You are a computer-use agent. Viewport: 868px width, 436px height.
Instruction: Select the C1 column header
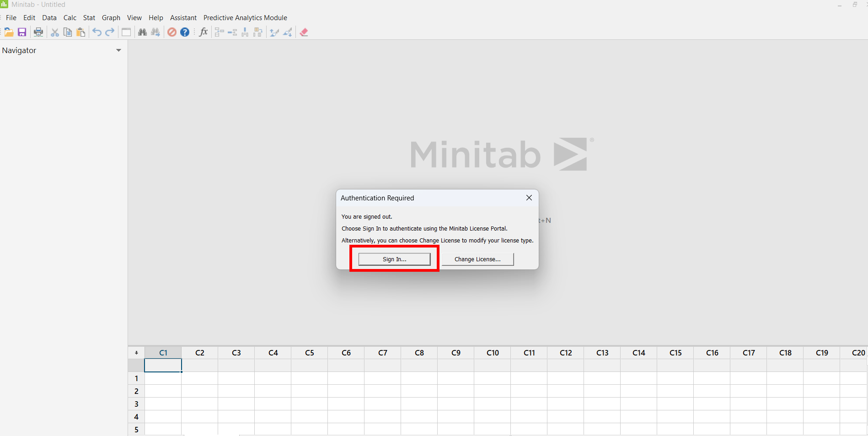point(163,353)
